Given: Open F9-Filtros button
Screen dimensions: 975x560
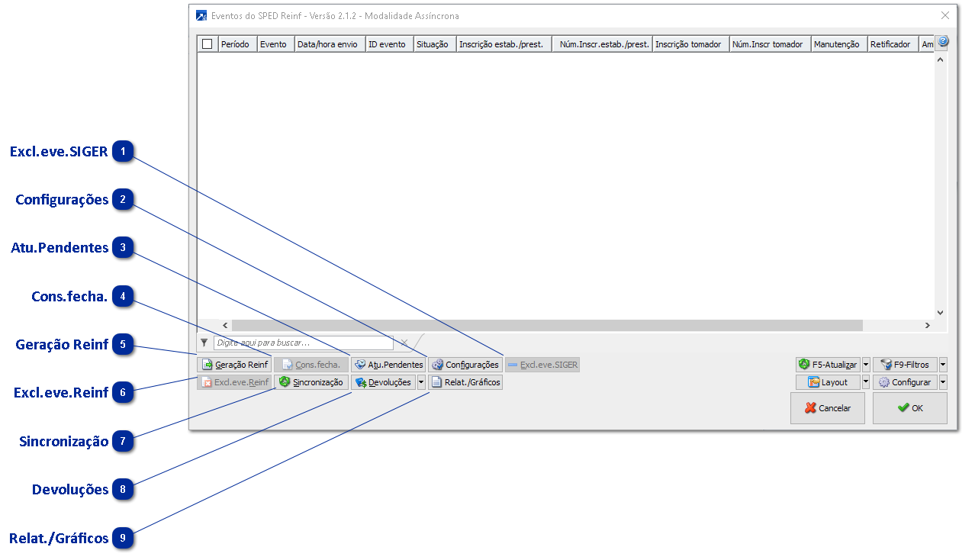Looking at the screenshot, I should tap(906, 365).
